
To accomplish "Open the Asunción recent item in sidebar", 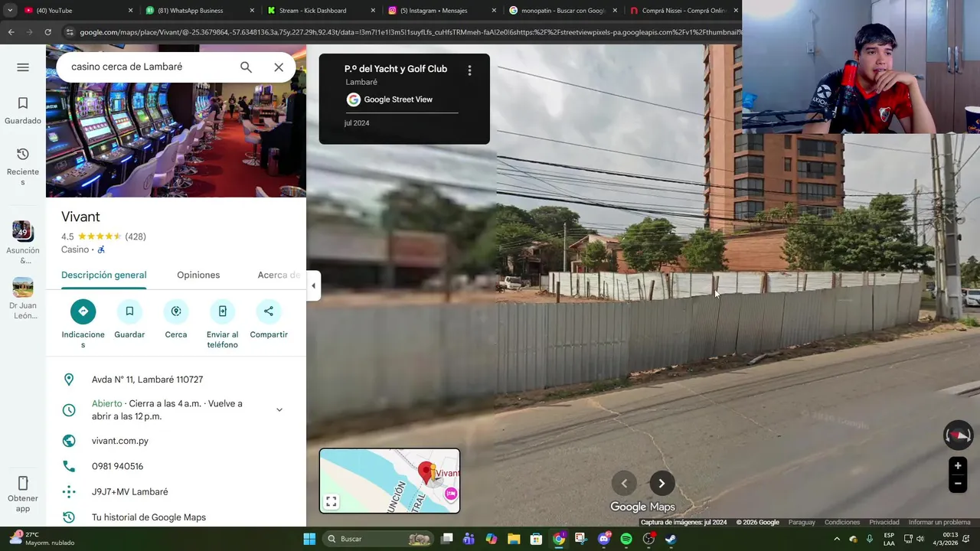I will 23,243.
